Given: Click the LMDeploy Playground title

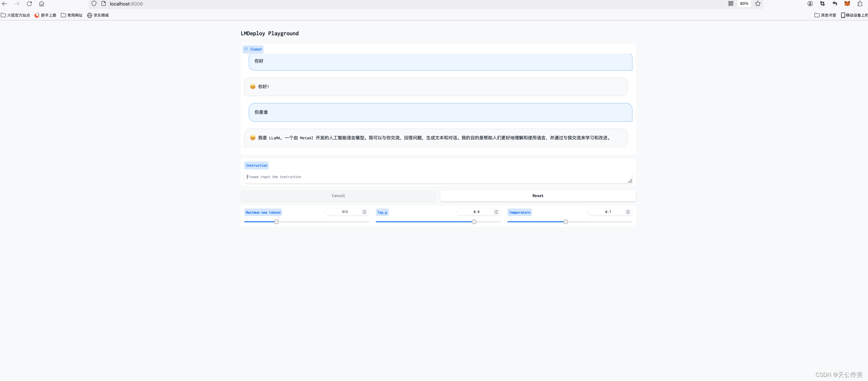Looking at the screenshot, I should (270, 34).
